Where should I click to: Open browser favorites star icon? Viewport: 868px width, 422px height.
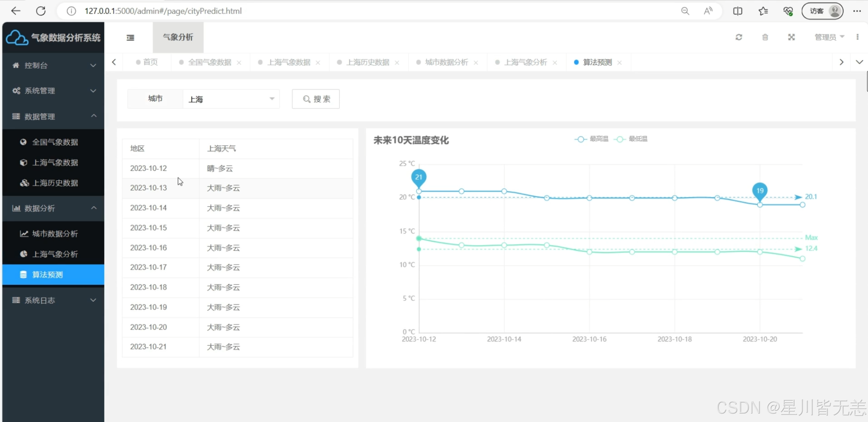pyautogui.click(x=763, y=11)
